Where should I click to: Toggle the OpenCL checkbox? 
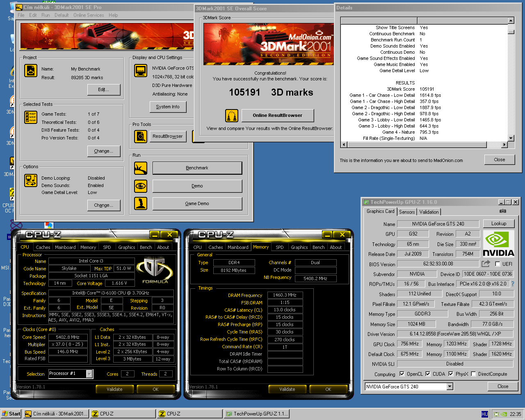point(402,374)
